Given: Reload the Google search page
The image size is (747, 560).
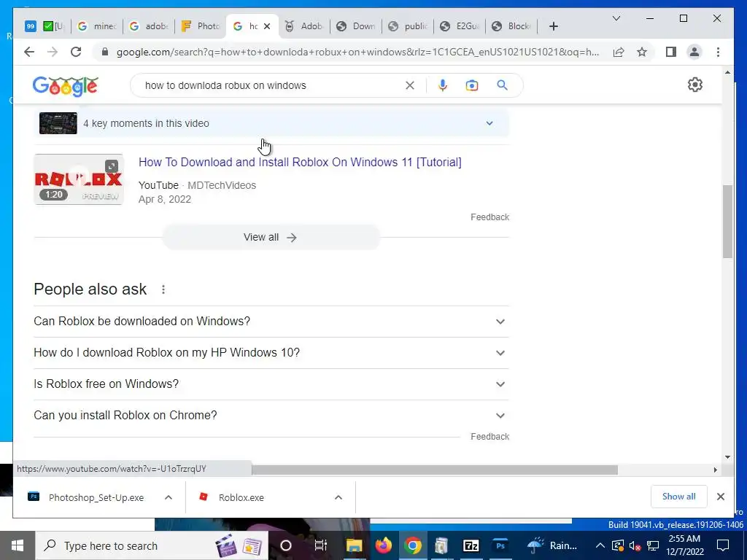Looking at the screenshot, I should point(76,52).
